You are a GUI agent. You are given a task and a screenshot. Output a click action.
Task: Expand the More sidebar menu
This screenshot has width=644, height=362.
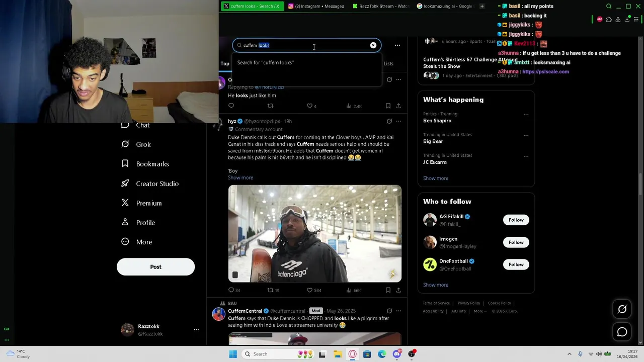[x=136, y=242]
